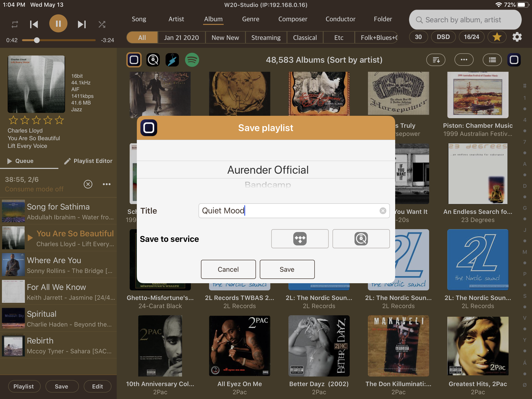This screenshot has width=532, height=399.
Task: Toggle shuffle mode icon
Action: pos(102,24)
